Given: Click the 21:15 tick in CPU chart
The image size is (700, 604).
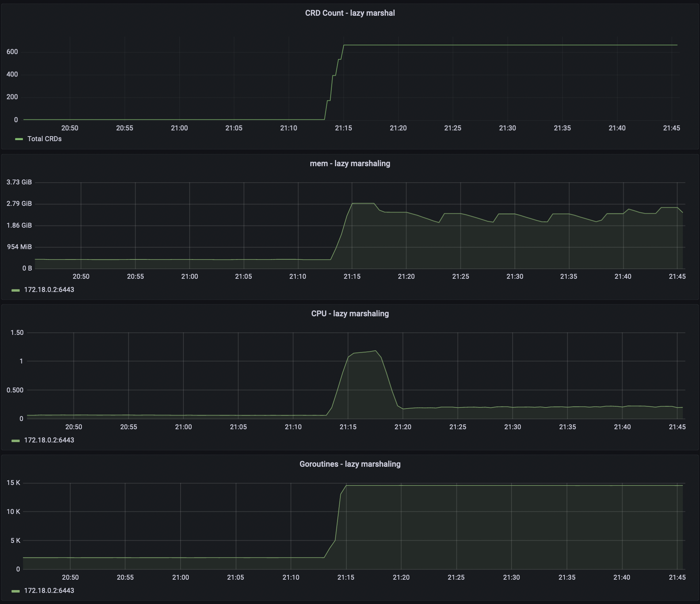Looking at the screenshot, I should coord(348,427).
